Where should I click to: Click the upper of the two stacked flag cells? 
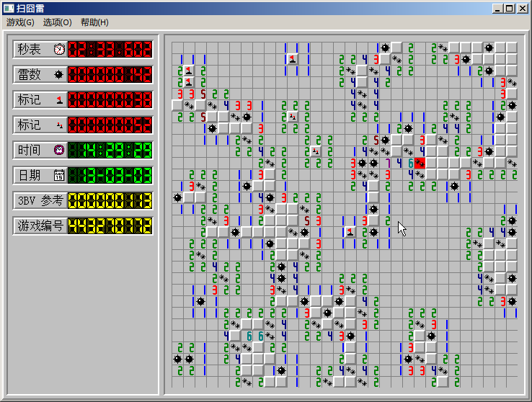[189, 71]
